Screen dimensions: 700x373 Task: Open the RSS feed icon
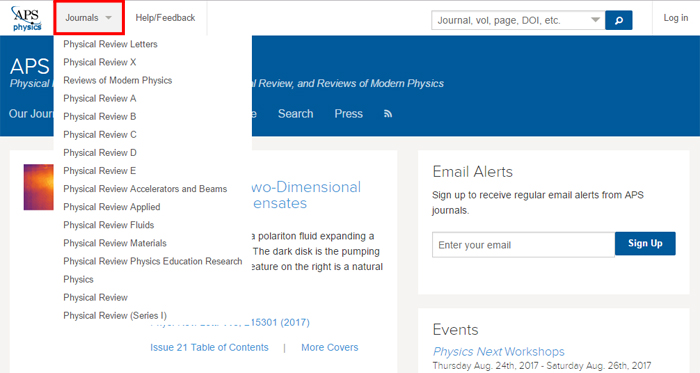click(x=388, y=114)
